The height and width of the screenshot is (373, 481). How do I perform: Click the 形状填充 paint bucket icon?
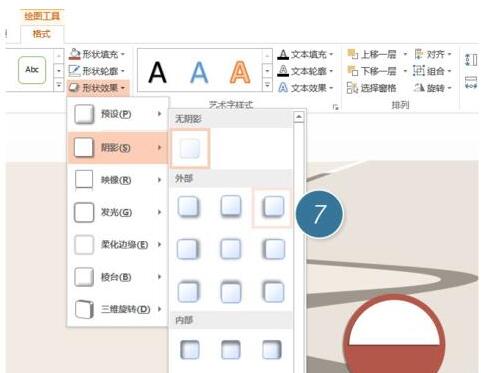(x=75, y=54)
